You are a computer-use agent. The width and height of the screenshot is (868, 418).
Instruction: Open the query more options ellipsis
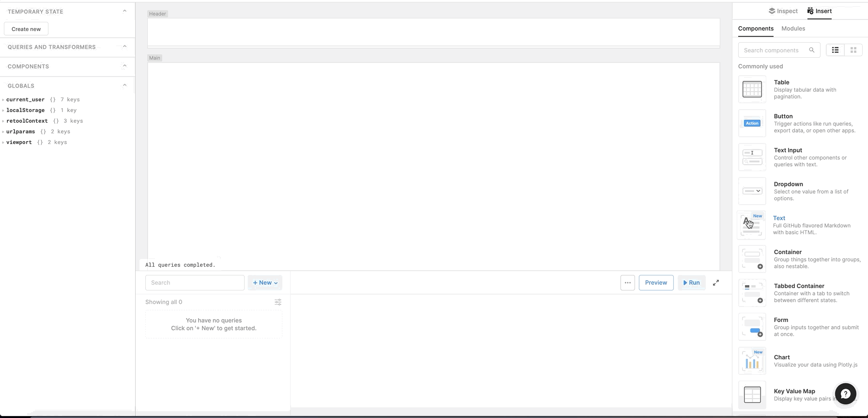point(628,283)
